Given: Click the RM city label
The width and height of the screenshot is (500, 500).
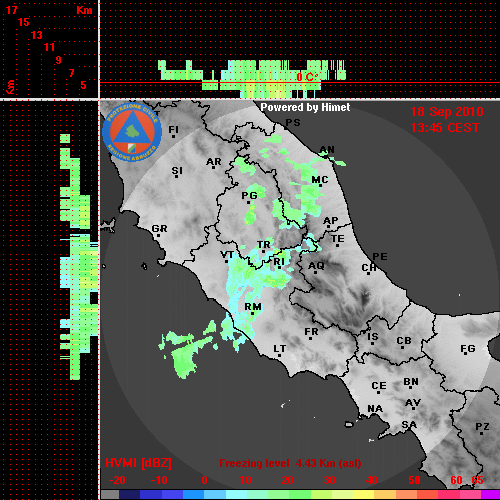Looking at the screenshot, I should click(253, 307).
